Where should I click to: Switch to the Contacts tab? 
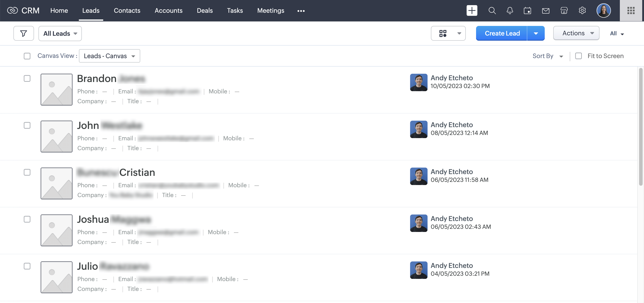(127, 11)
